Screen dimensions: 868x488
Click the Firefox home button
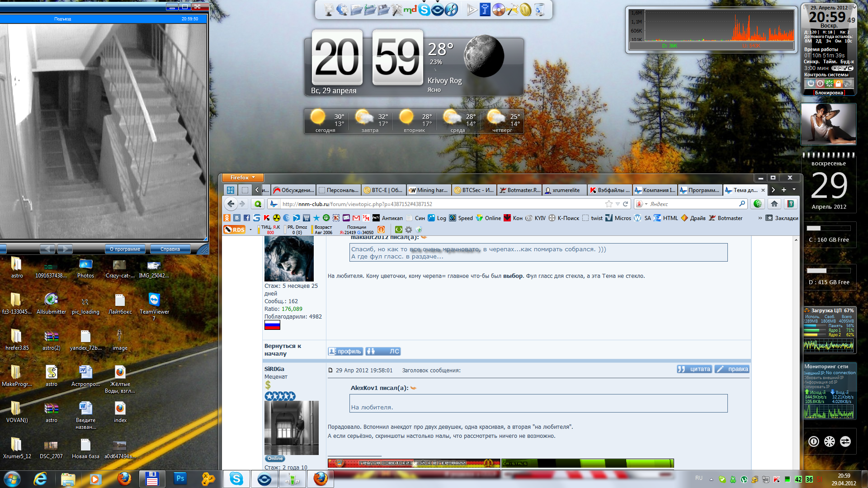click(x=774, y=204)
